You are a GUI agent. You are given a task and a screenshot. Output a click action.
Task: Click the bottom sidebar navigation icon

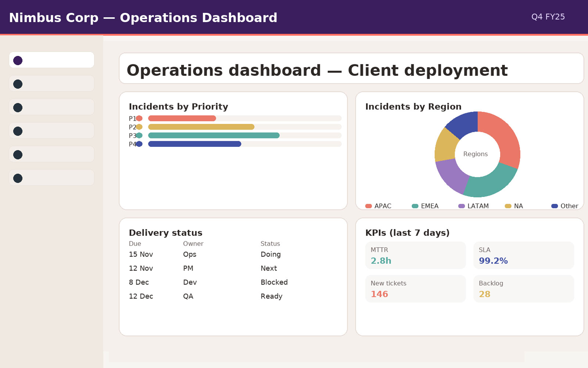pyautogui.click(x=17, y=178)
